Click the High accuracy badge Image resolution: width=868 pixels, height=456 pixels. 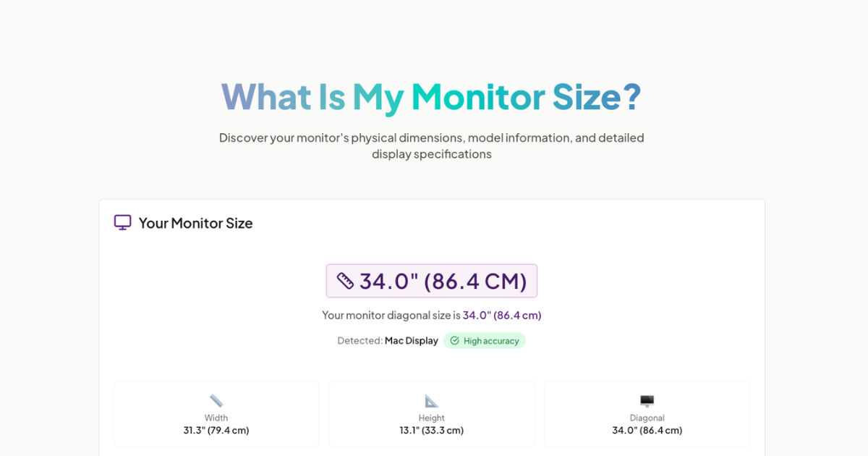pyautogui.click(x=485, y=340)
